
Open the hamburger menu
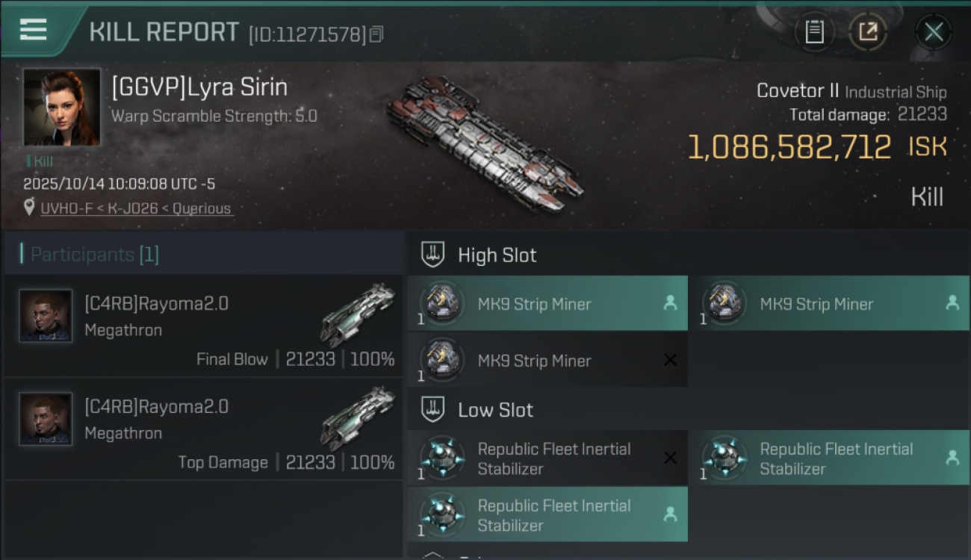34,29
